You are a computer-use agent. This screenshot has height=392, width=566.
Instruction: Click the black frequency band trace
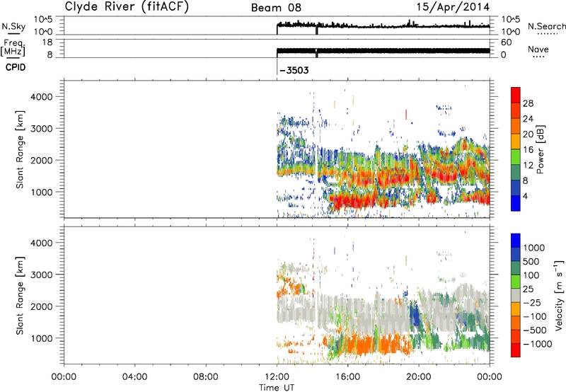pos(383,51)
